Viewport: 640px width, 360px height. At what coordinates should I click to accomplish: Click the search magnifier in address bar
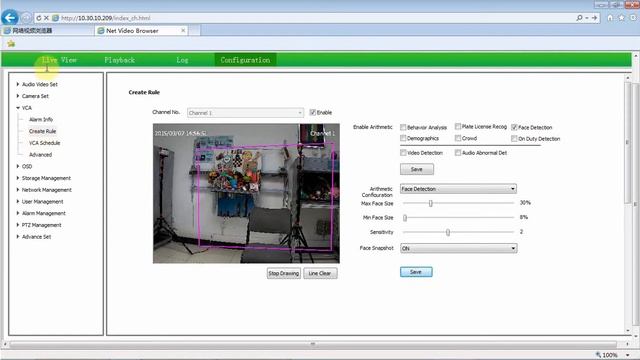579,18
